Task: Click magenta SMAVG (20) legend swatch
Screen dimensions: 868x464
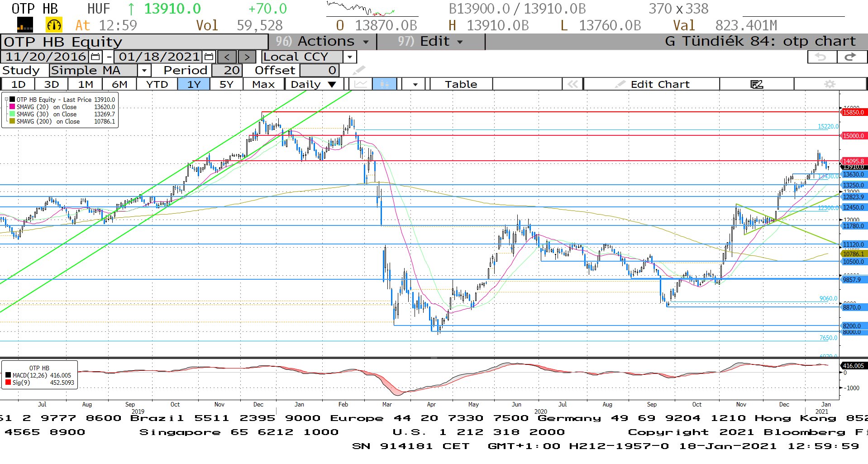Action: pyautogui.click(x=12, y=107)
